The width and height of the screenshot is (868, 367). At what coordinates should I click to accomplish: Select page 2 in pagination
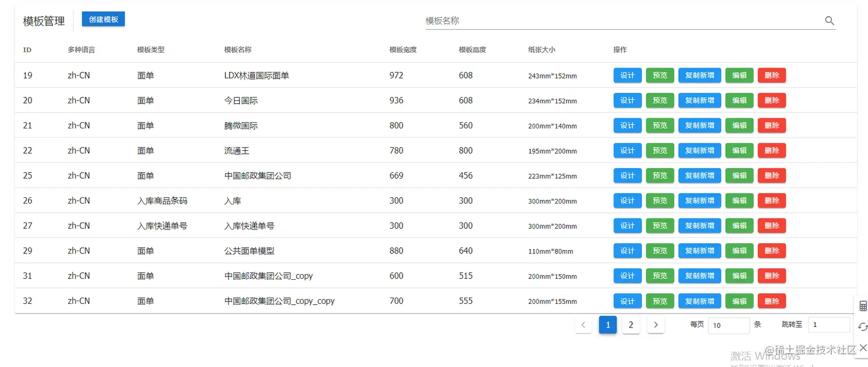click(631, 325)
